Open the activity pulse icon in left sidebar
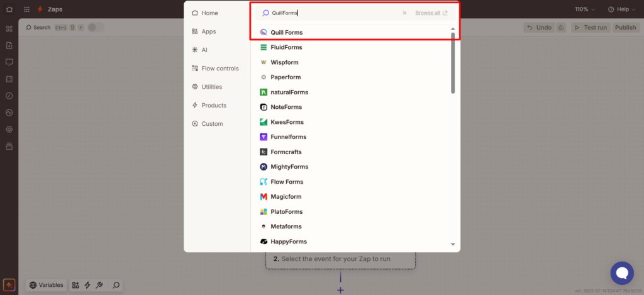 9,113
